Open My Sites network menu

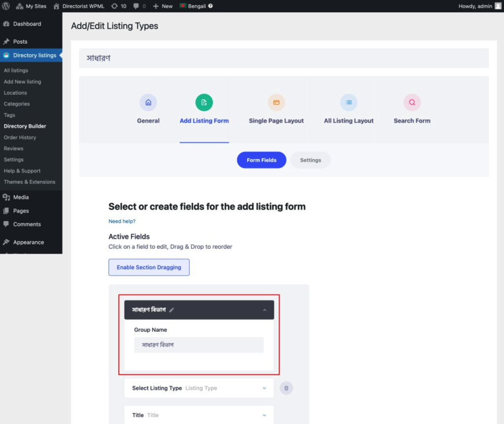[31, 6]
